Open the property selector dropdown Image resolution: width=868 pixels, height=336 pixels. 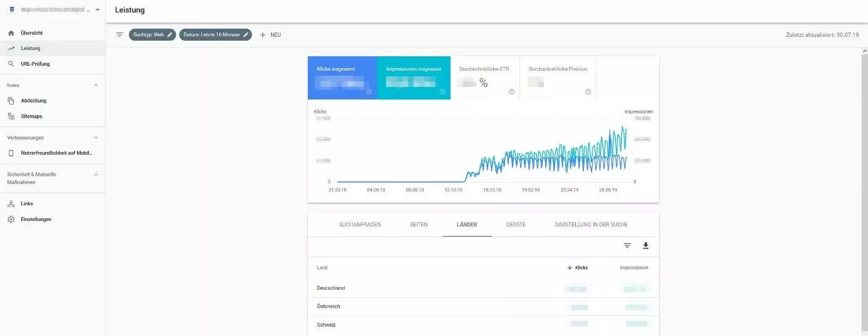coord(98,10)
